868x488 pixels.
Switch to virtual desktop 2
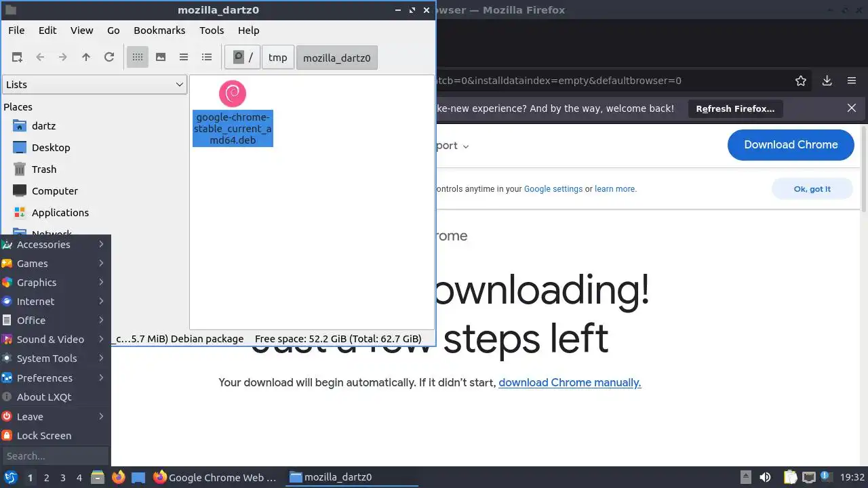point(46,478)
